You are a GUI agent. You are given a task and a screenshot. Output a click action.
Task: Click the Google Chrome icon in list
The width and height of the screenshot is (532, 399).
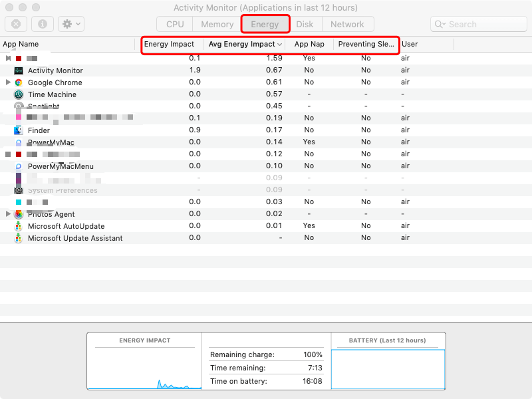pos(19,82)
